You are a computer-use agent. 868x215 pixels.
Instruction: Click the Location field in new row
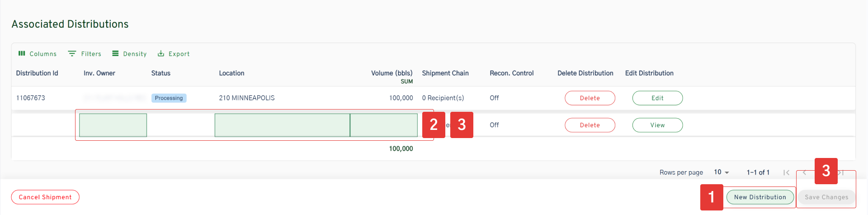(282, 125)
